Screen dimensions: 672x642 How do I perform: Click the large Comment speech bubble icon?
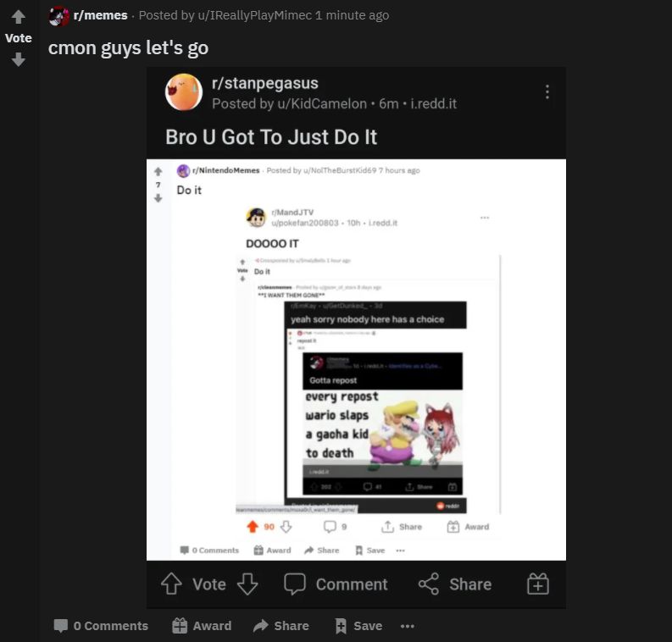[295, 584]
